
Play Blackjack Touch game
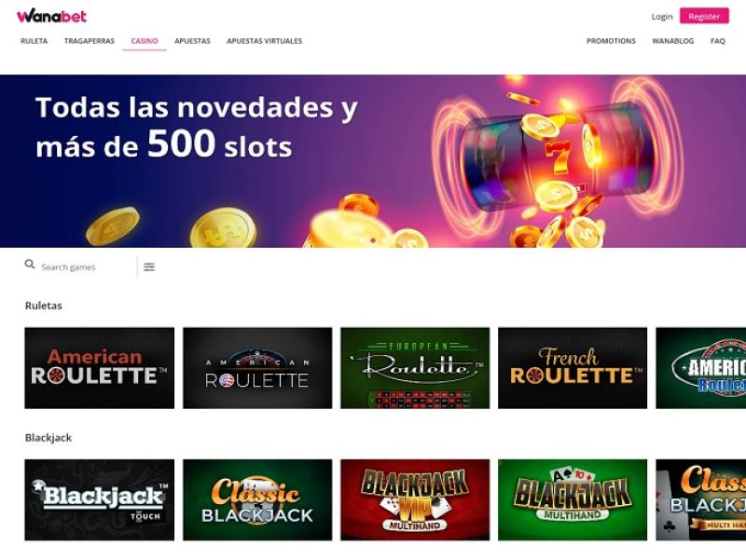click(x=100, y=499)
